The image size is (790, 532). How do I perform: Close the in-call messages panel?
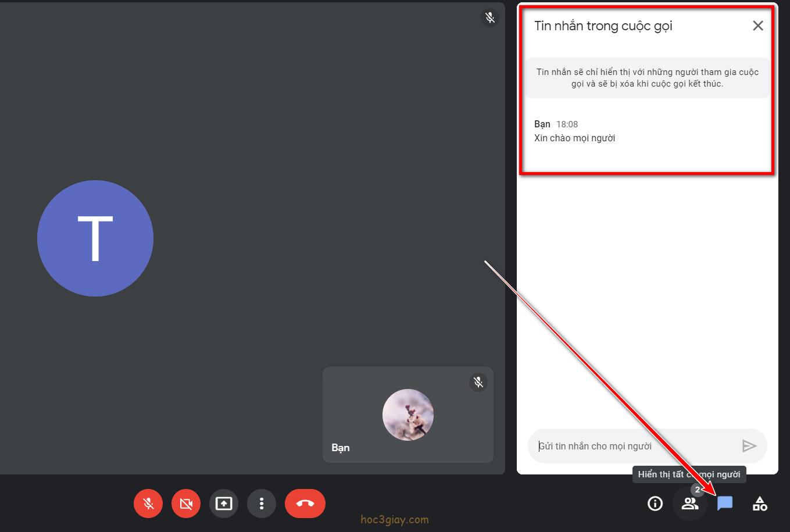point(758,26)
